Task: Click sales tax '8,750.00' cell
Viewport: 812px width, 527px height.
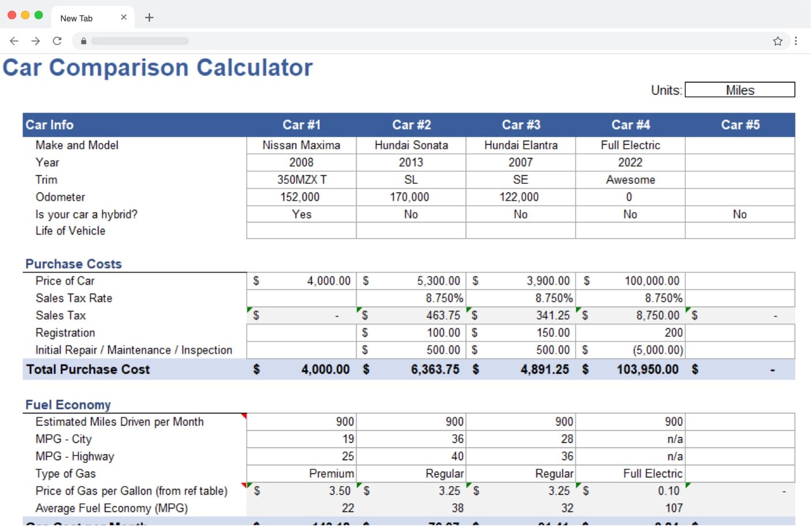Action: (630, 315)
